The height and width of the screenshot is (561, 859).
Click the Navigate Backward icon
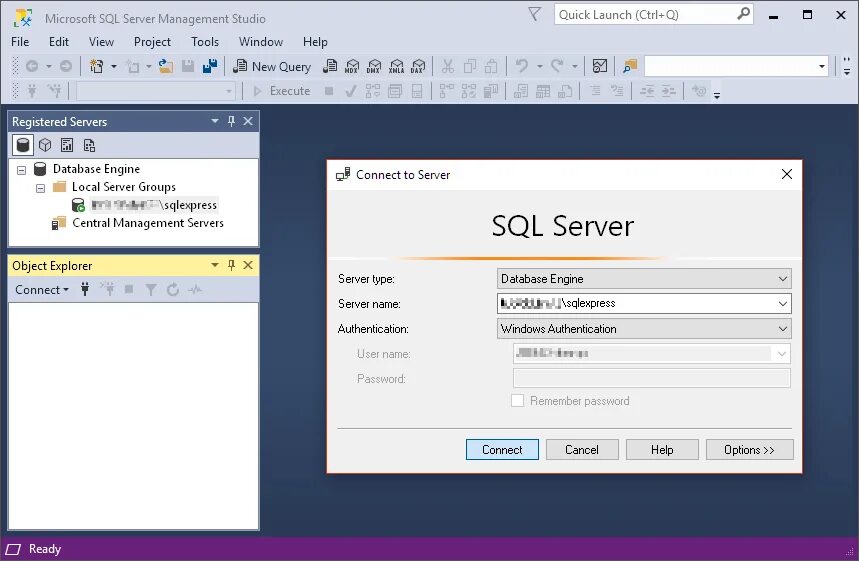tap(32, 66)
